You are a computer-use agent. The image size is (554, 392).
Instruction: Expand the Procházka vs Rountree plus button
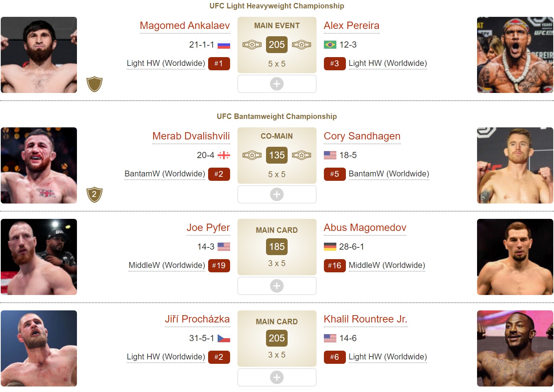click(x=277, y=378)
